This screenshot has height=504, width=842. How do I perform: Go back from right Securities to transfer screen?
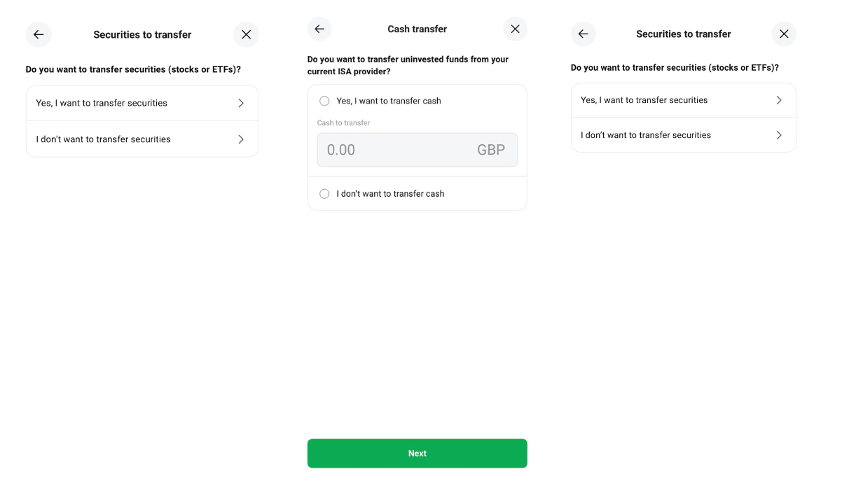point(583,34)
